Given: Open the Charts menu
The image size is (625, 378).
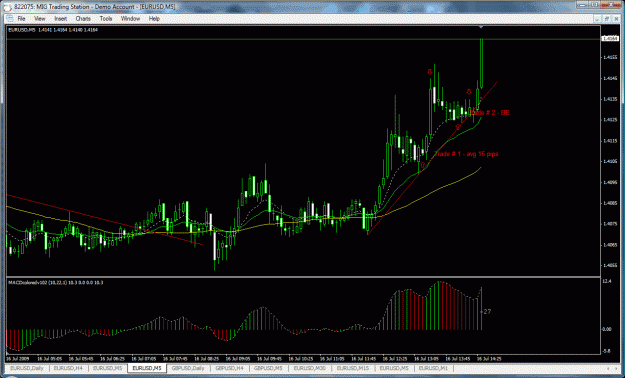Looking at the screenshot, I should (83, 19).
